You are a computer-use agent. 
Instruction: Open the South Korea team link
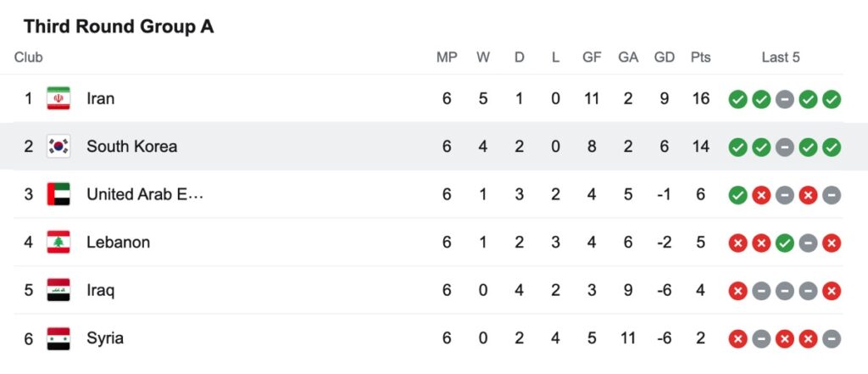pos(131,146)
